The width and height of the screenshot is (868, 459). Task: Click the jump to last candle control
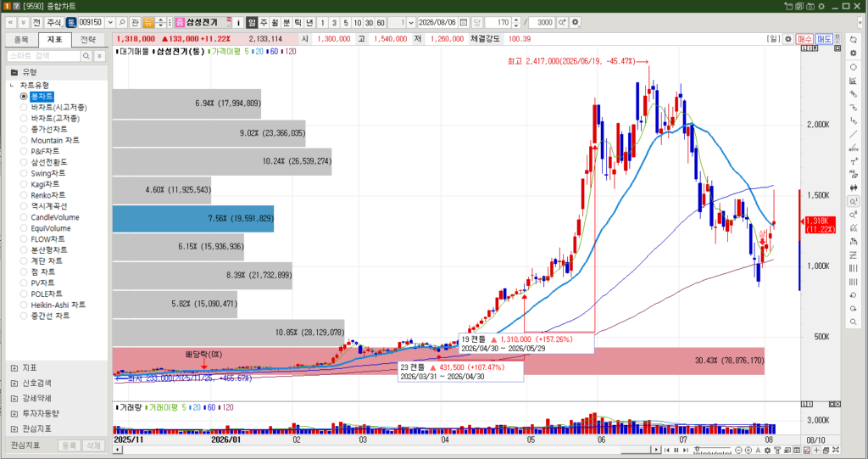pos(685,451)
